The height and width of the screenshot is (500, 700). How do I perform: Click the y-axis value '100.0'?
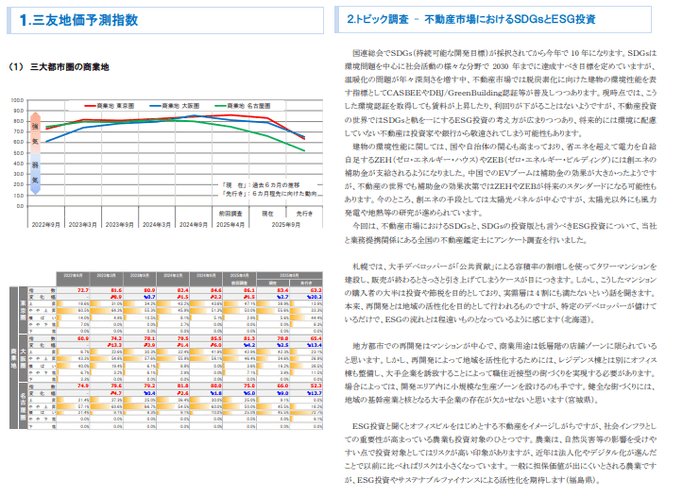(x=17, y=100)
